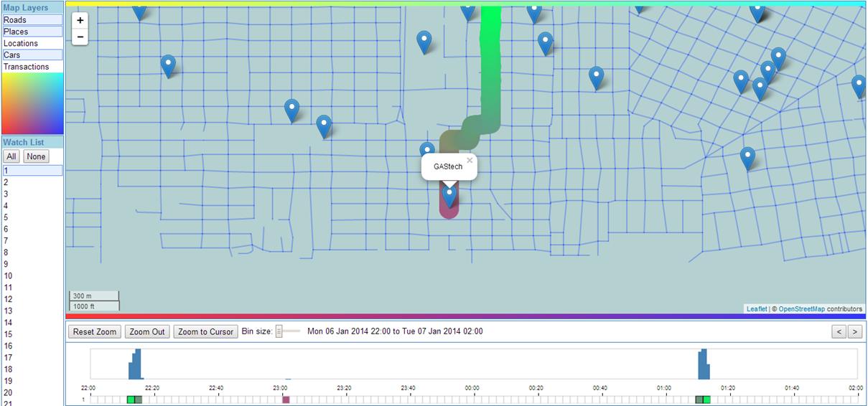Adjust the Bin size slider
Viewport: 868px width, 406px height.
coord(280,331)
